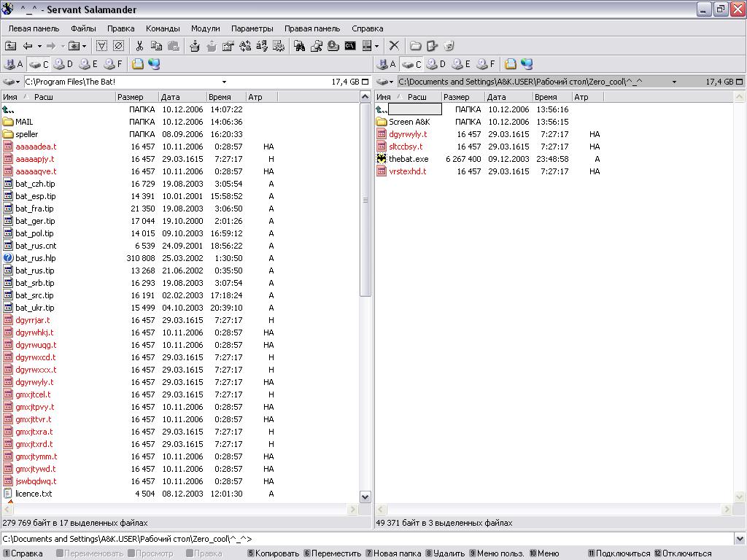The image size is (747, 560).
Task: Click the dashed-box funnel Select icon
Action: [x=101, y=46]
